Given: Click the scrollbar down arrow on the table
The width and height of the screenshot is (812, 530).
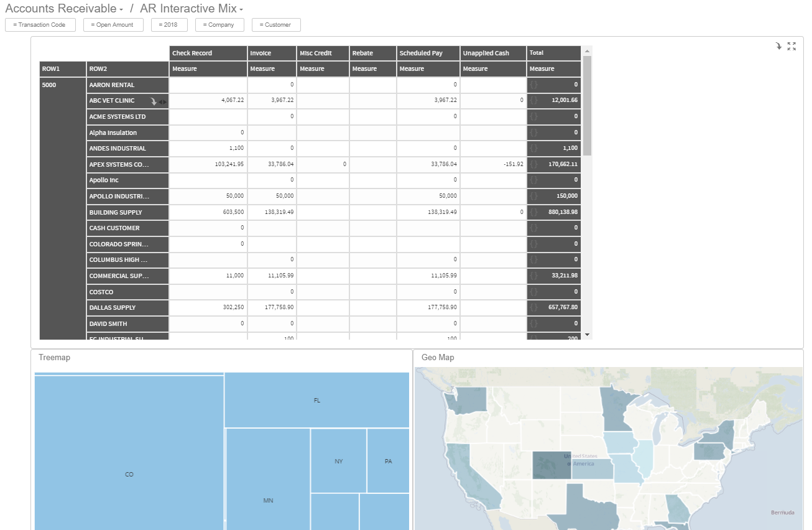Looking at the screenshot, I should (587, 335).
